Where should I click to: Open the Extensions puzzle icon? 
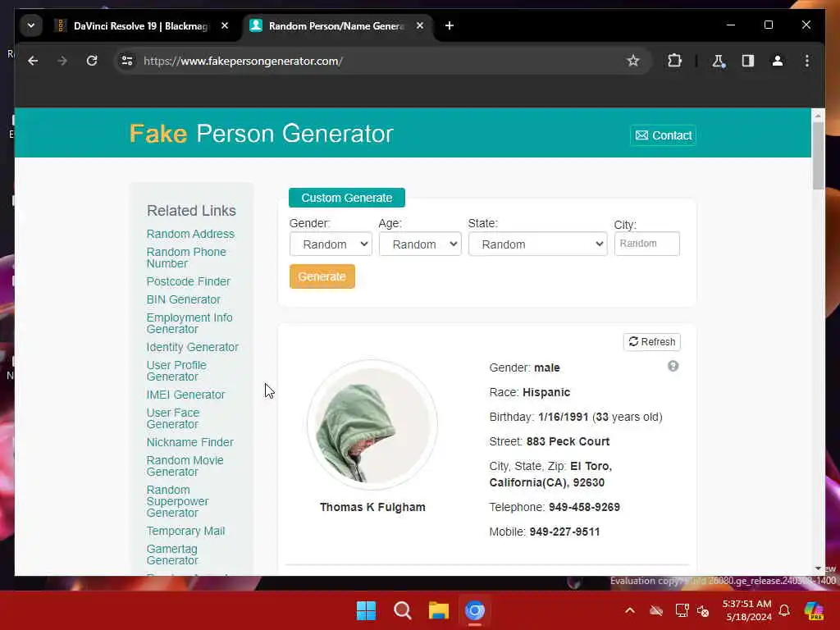click(x=674, y=61)
